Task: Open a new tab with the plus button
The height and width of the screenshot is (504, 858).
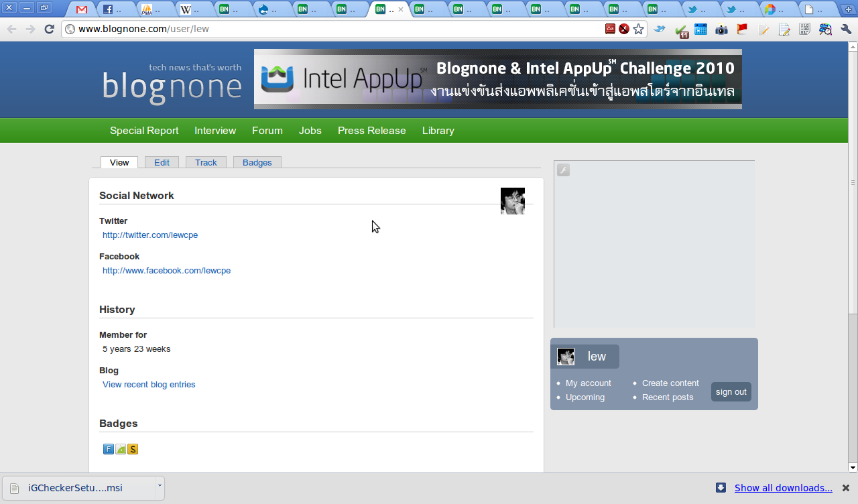Action: tap(849, 9)
